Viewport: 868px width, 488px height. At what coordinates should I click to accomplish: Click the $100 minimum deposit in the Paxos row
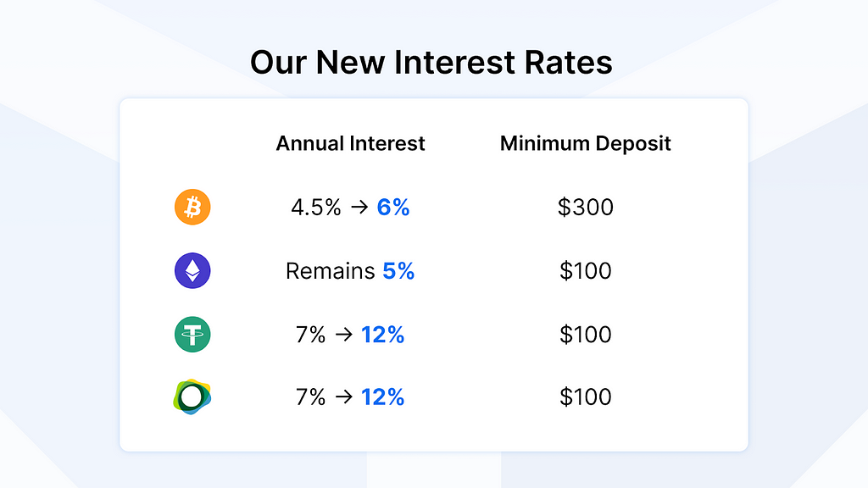586,397
